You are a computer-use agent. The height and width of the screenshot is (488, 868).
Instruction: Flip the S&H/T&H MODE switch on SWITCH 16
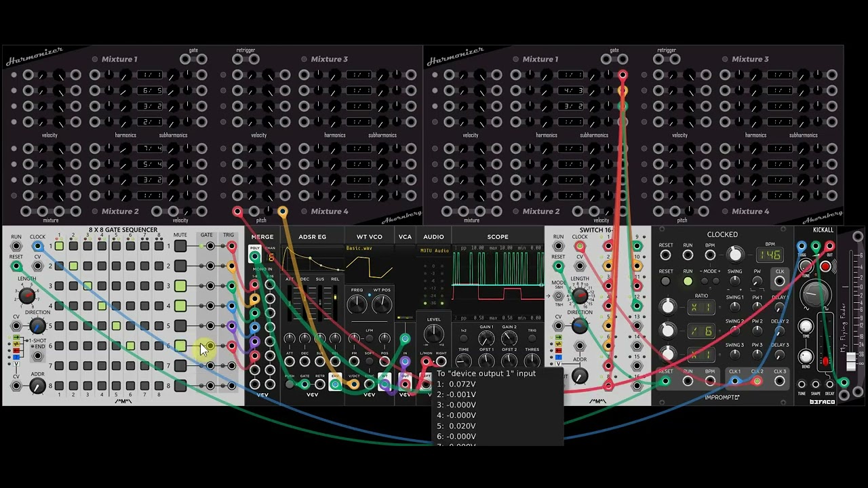[x=559, y=295]
